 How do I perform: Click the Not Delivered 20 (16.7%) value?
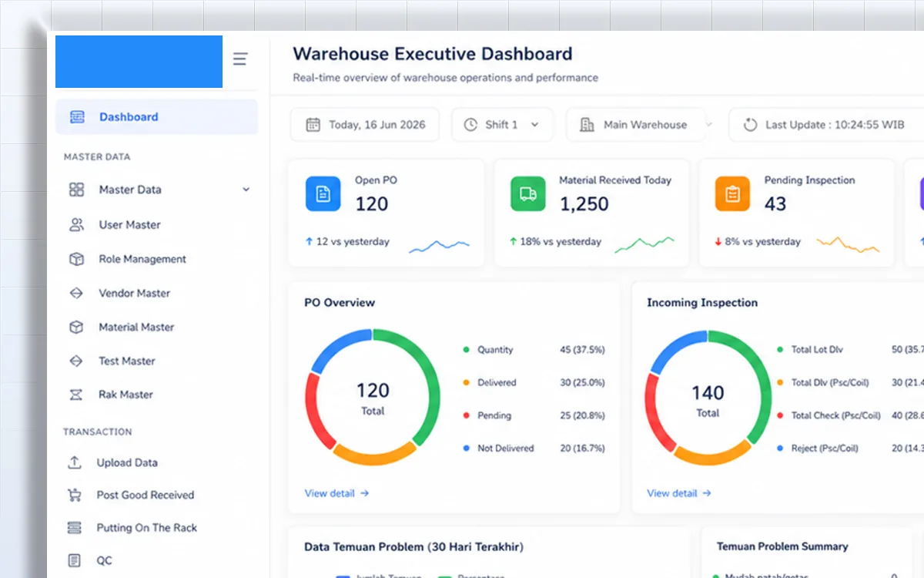[582, 449]
